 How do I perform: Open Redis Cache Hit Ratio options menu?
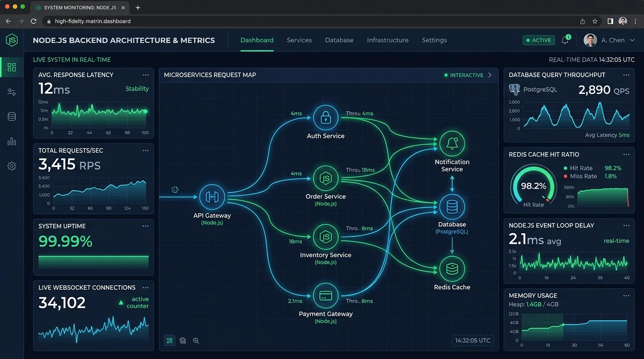(626, 154)
